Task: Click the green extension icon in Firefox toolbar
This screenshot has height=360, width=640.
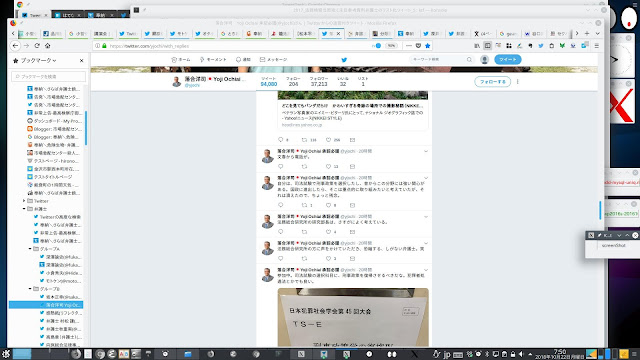Action: click(562, 46)
